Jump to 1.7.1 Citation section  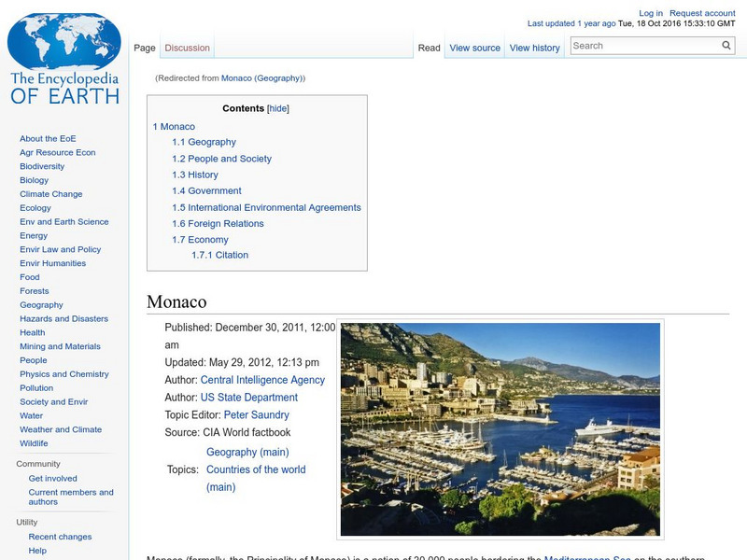coord(219,255)
